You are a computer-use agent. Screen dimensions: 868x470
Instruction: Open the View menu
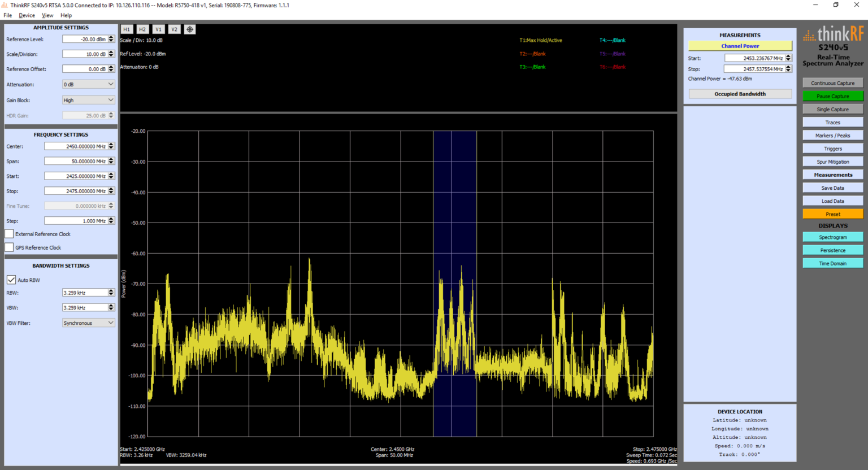point(47,15)
